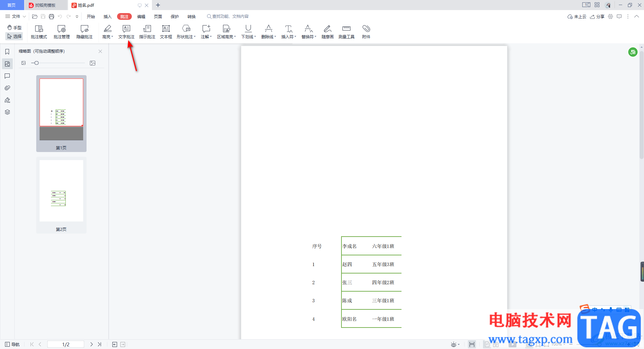Select the 注解 note tool
644x349 pixels.
tap(205, 32)
